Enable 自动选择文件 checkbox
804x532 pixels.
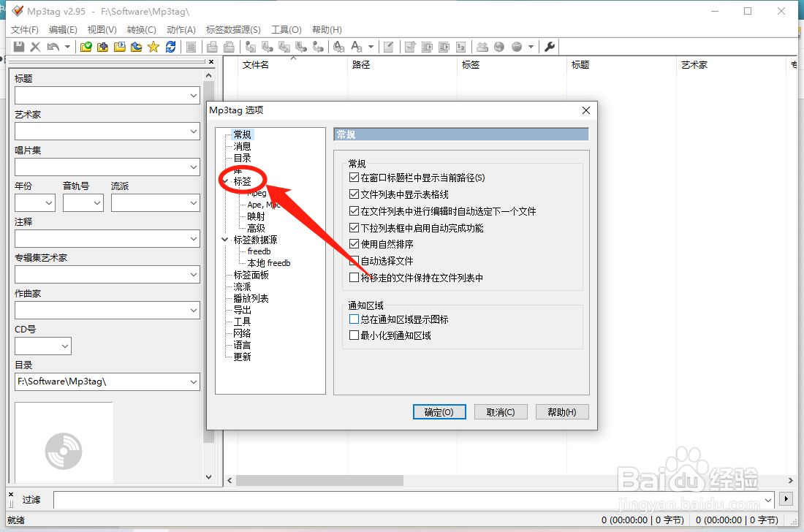pos(354,261)
